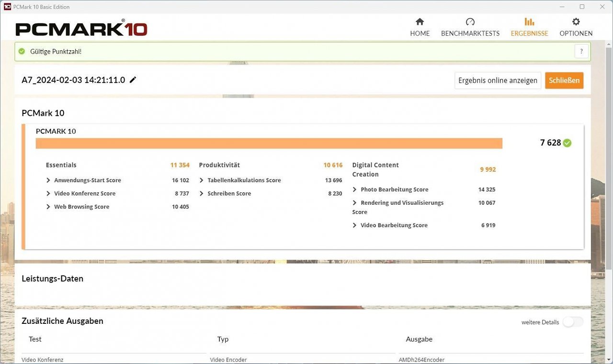Click the Optionen gear icon
The width and height of the screenshot is (613, 364).
(x=576, y=22)
